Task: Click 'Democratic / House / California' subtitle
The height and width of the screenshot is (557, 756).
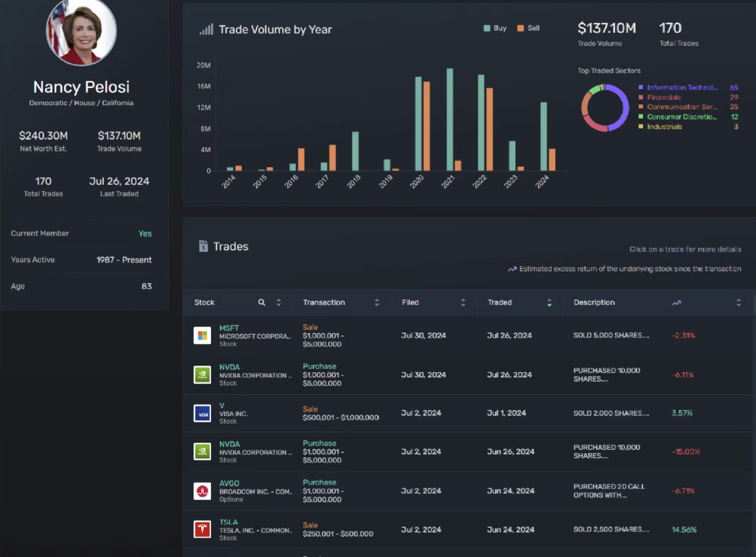Action: point(81,103)
